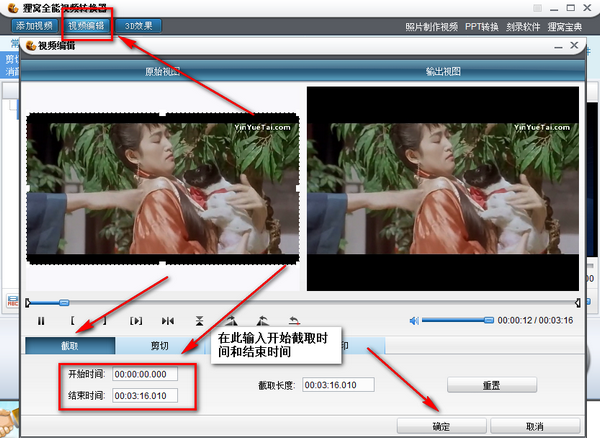Screen dimensions: 600x438
Task: Open the 刻录软件 link
Action: [x=523, y=27]
